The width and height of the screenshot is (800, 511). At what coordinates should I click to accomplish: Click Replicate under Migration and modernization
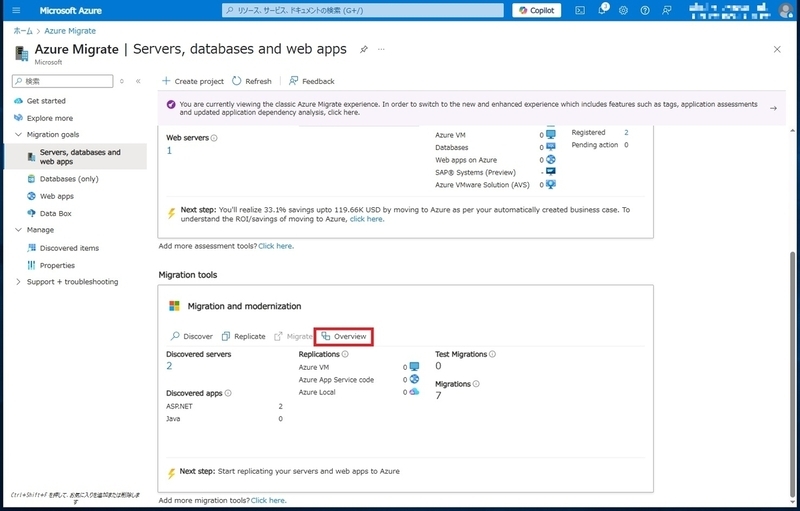244,336
